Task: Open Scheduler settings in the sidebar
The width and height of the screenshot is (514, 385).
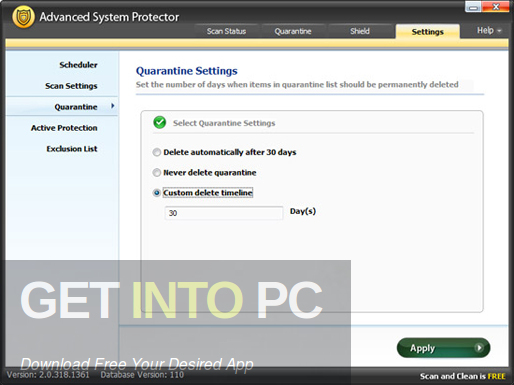Action: tap(78, 65)
